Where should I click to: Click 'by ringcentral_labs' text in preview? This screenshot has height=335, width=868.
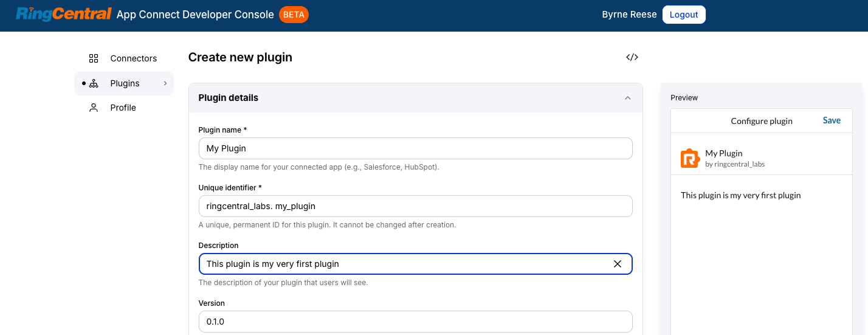tap(735, 164)
